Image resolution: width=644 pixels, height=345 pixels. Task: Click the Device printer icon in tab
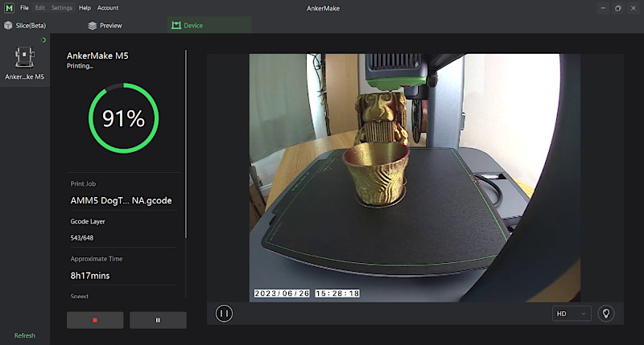coord(176,26)
